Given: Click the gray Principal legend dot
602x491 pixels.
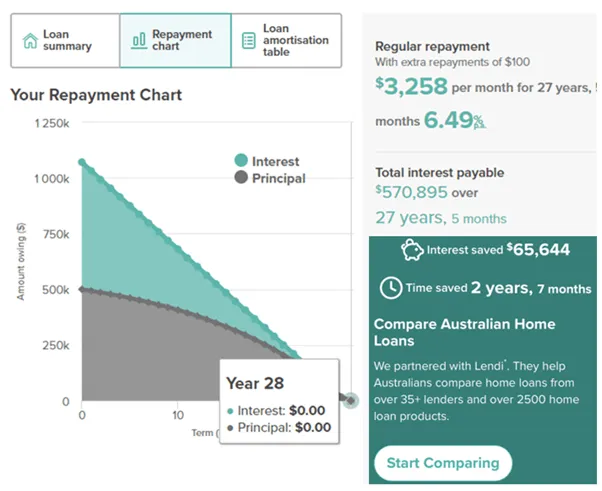Looking at the screenshot, I should point(241,177).
